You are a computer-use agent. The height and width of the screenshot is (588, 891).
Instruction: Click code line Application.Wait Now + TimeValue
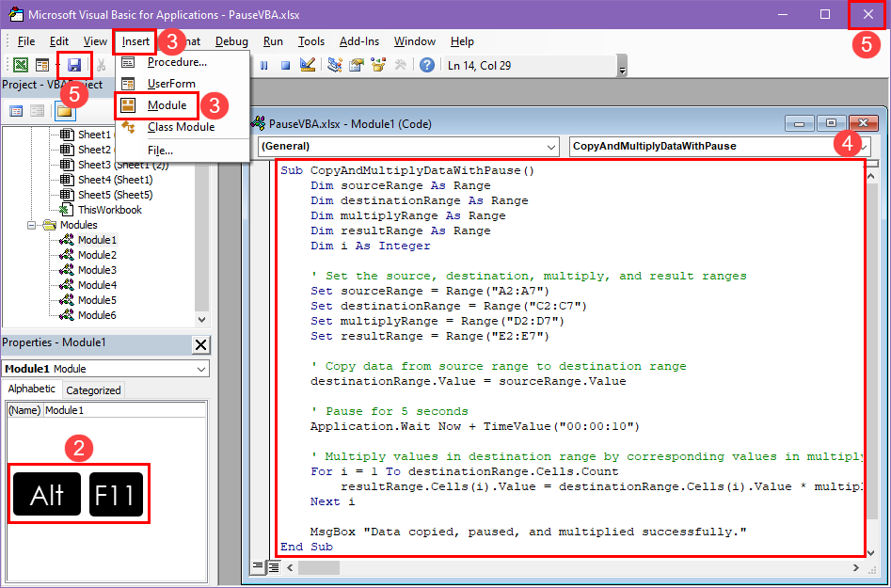pyautogui.click(x=475, y=426)
